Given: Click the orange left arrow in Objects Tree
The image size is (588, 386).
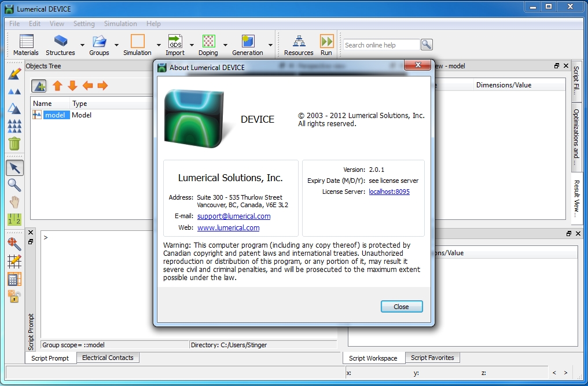Looking at the screenshot, I should [87, 86].
